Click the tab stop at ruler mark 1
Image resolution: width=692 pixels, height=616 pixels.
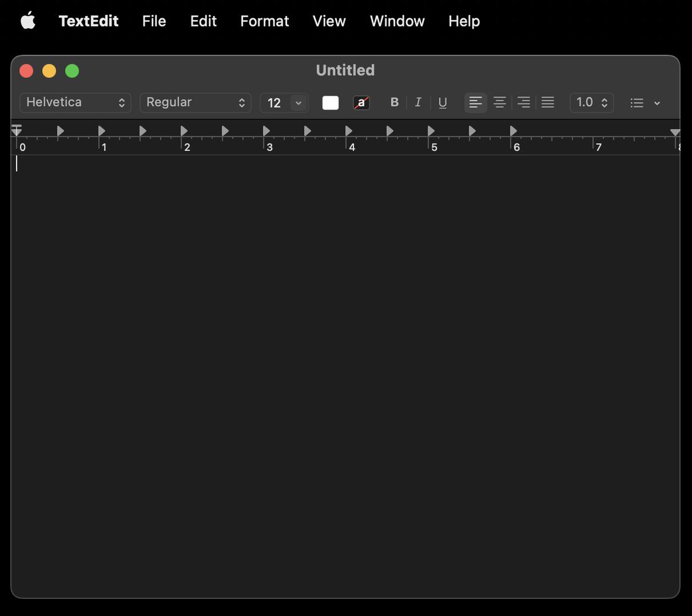pyautogui.click(x=101, y=131)
